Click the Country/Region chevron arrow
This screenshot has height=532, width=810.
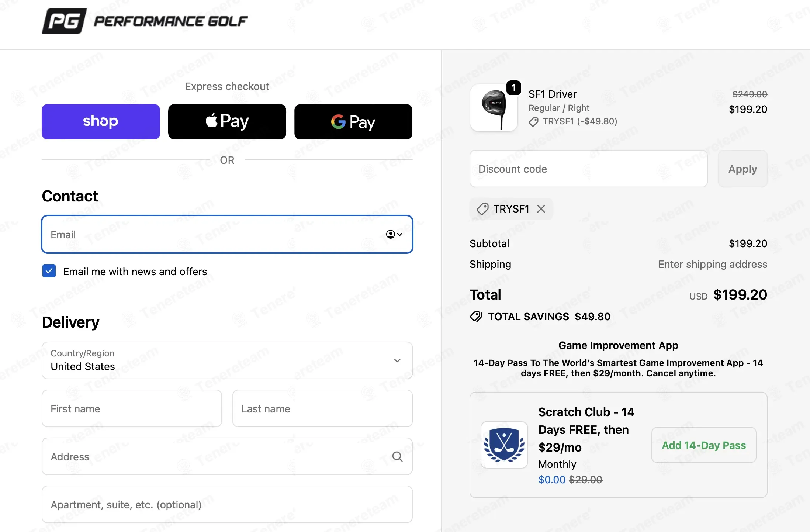[397, 360]
